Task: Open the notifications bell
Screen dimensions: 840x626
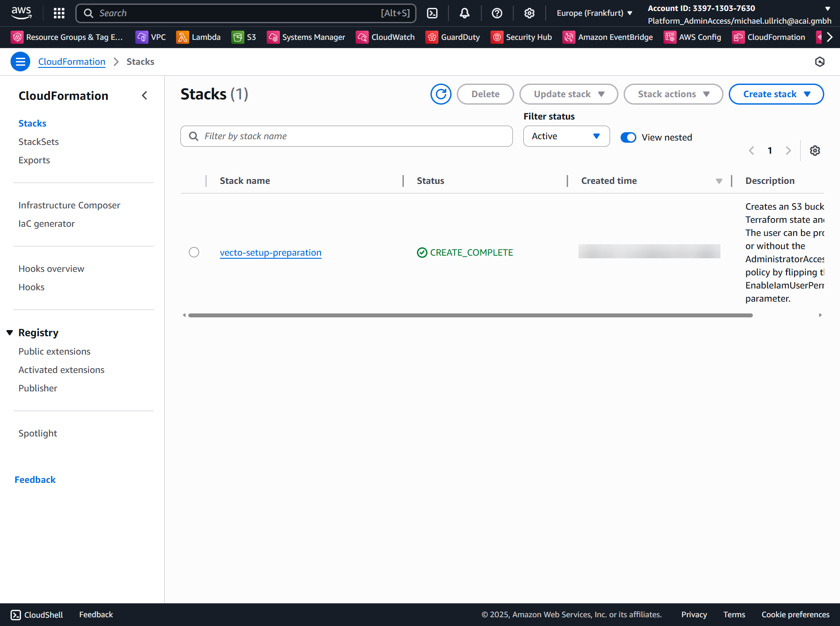Action: click(x=465, y=13)
